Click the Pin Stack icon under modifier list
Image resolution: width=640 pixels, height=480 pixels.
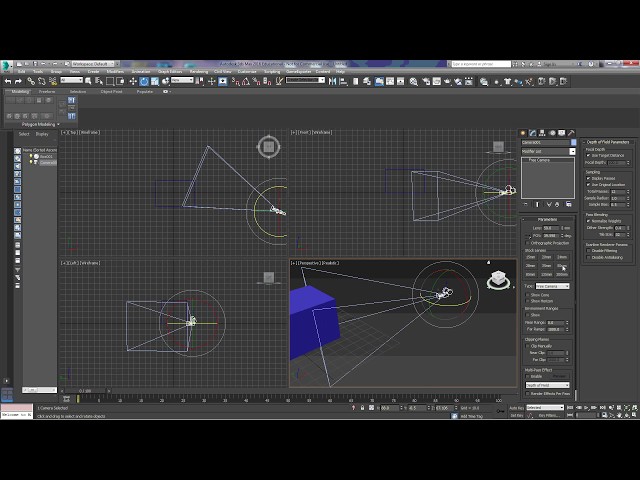coord(525,204)
